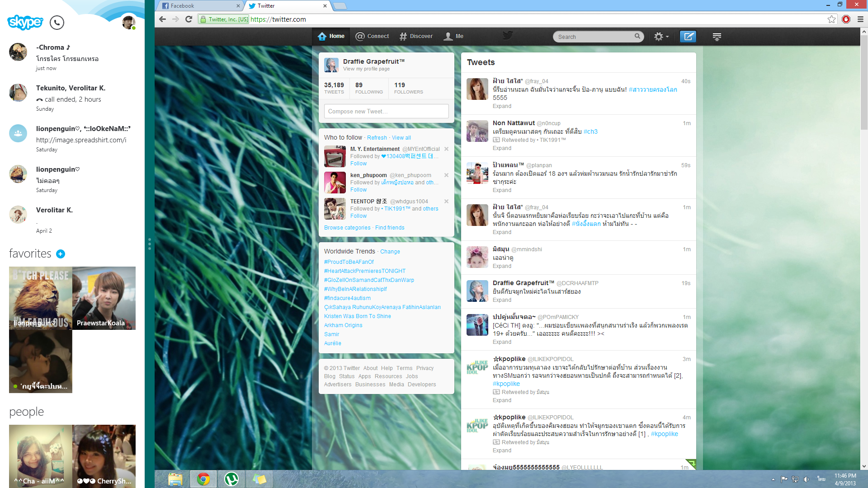Image resolution: width=868 pixels, height=488 pixels.
Task: Click the Compose new Tweet field
Action: (386, 111)
